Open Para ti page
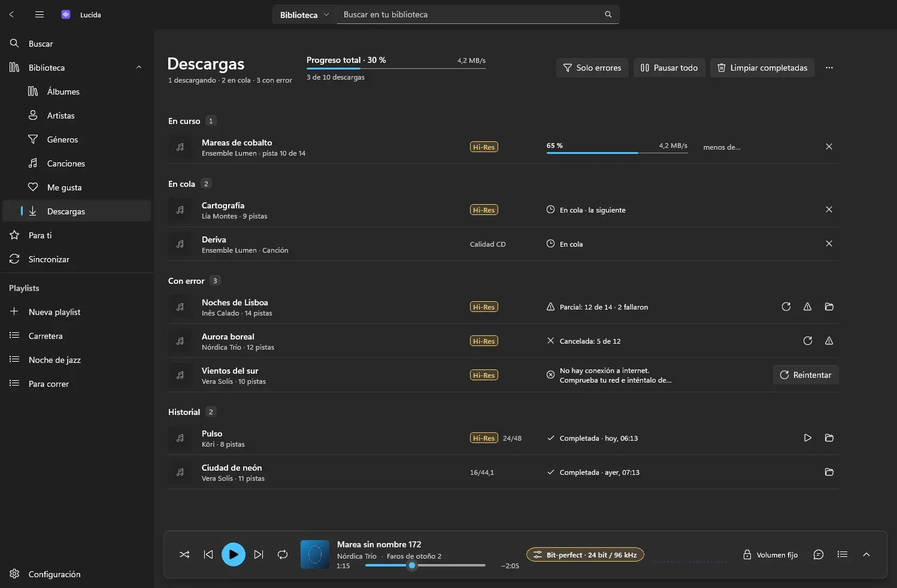 point(77,235)
